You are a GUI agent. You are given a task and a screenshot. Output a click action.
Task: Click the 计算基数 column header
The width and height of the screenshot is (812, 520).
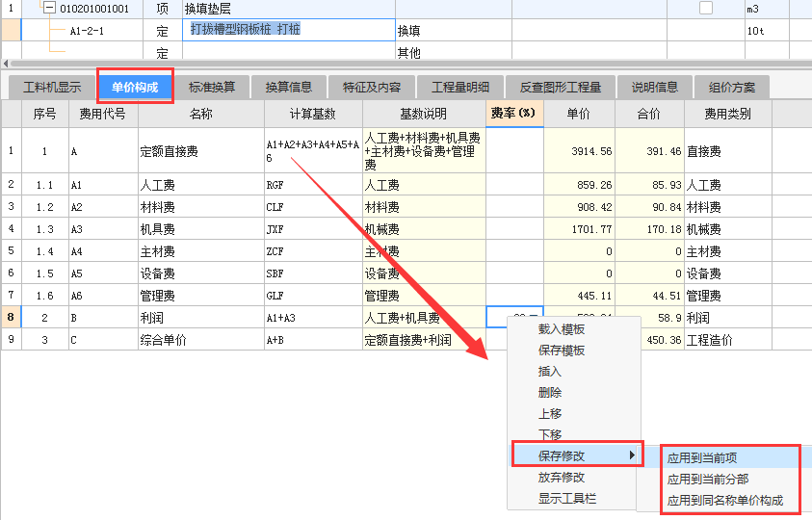[313, 114]
